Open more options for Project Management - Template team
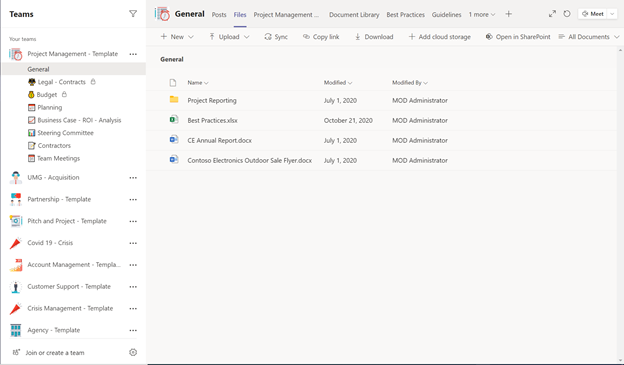This screenshot has height=365, width=624. click(x=133, y=54)
